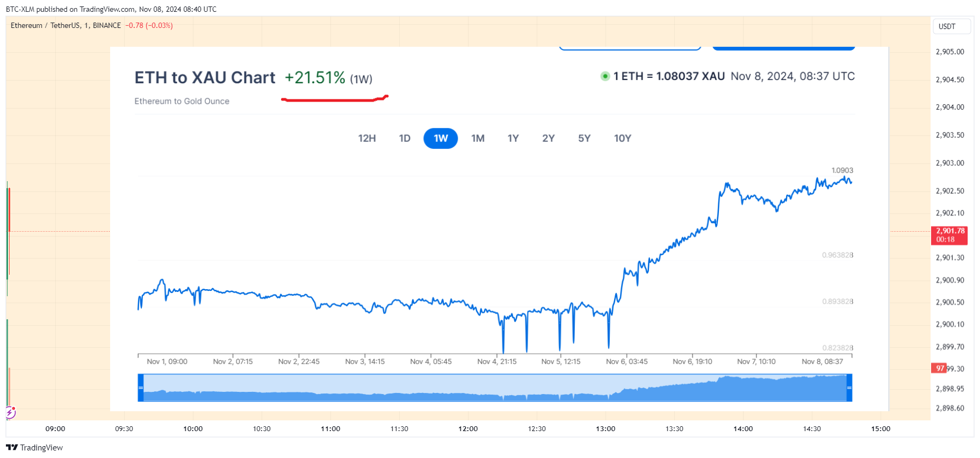Click the 09:00 time axis label

(x=55, y=428)
